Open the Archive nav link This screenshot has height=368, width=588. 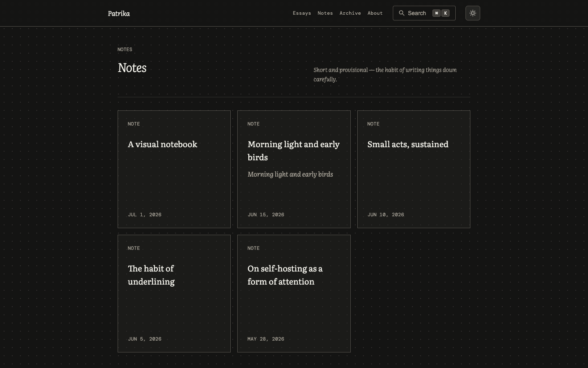coord(350,13)
